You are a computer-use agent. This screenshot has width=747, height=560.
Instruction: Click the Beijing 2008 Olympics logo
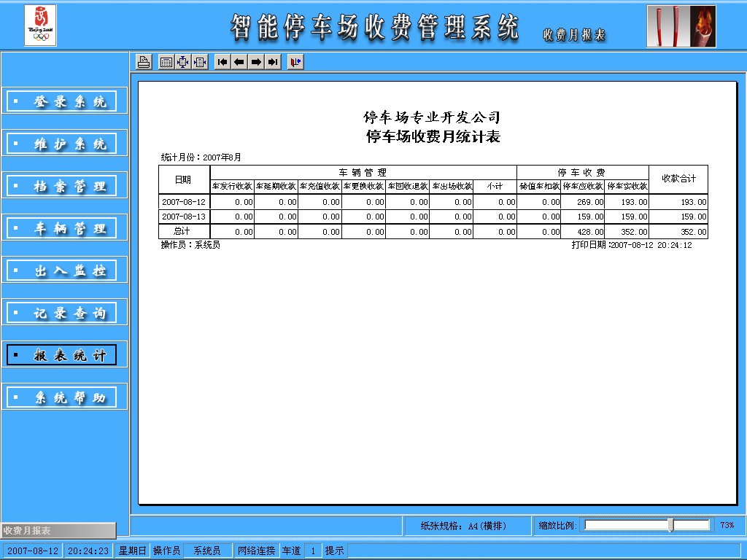pyautogui.click(x=40, y=25)
